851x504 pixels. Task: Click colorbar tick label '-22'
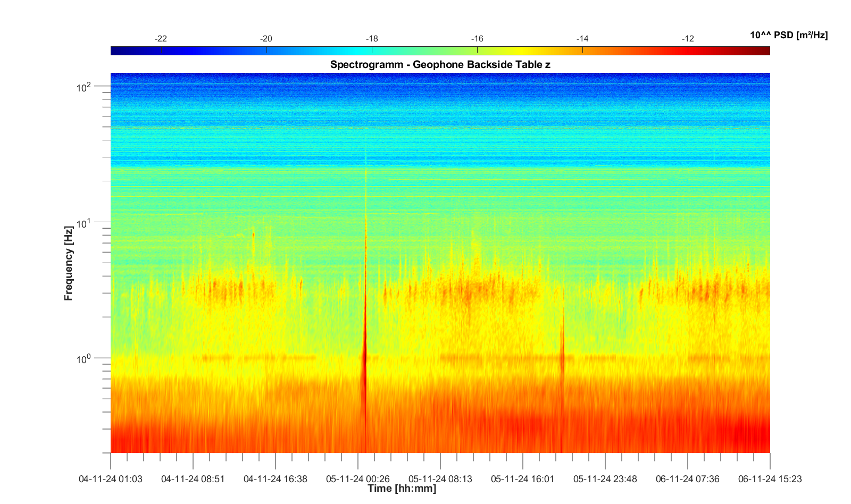161,39
